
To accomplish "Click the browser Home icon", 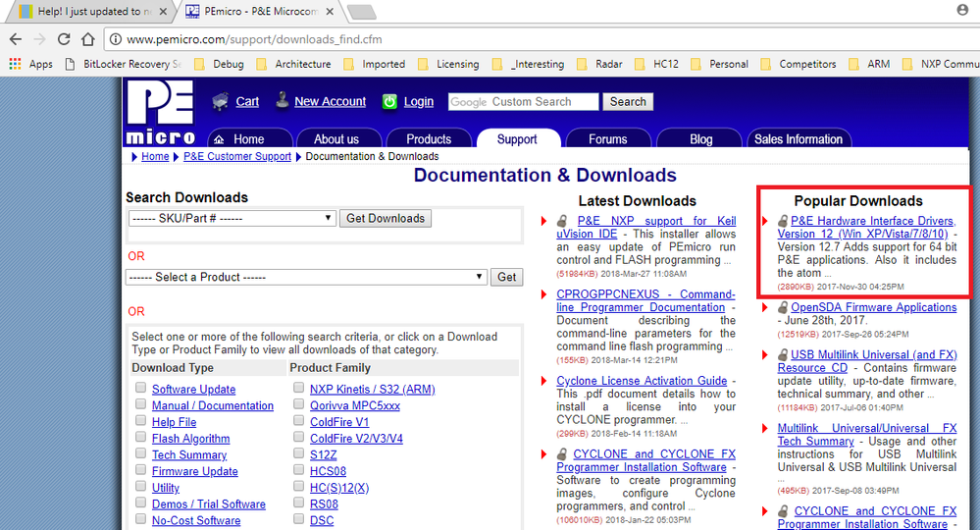I will tap(88, 39).
